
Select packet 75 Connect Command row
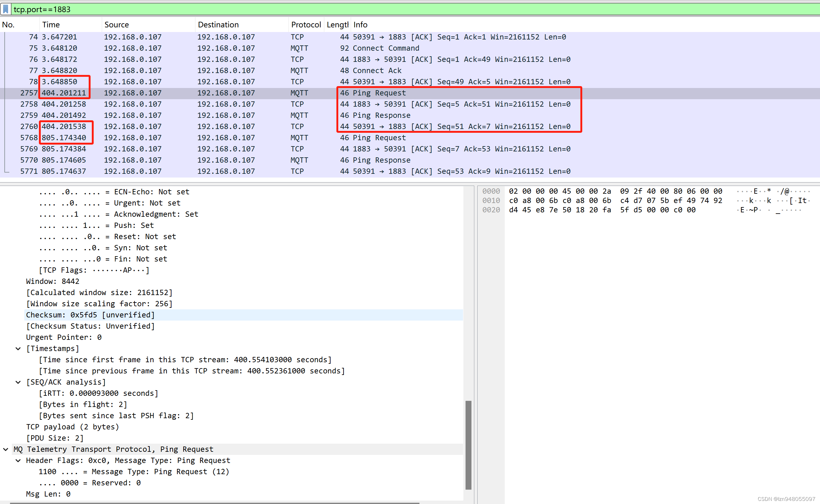tap(386, 48)
